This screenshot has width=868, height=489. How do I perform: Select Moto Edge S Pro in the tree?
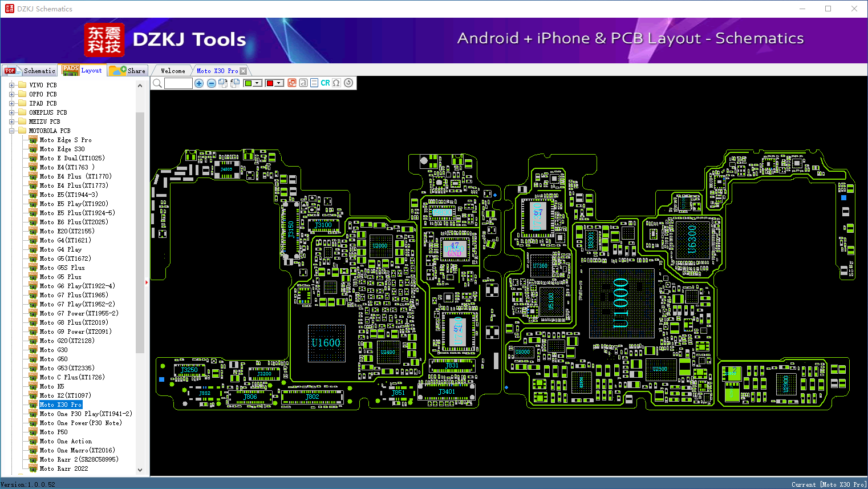[66, 140]
